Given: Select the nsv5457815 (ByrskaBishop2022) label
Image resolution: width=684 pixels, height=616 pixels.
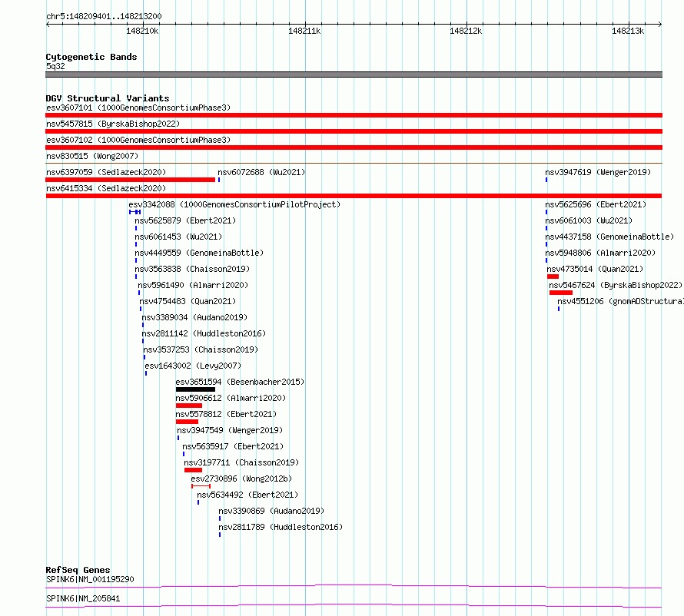Looking at the screenshot, I should 113,124.
